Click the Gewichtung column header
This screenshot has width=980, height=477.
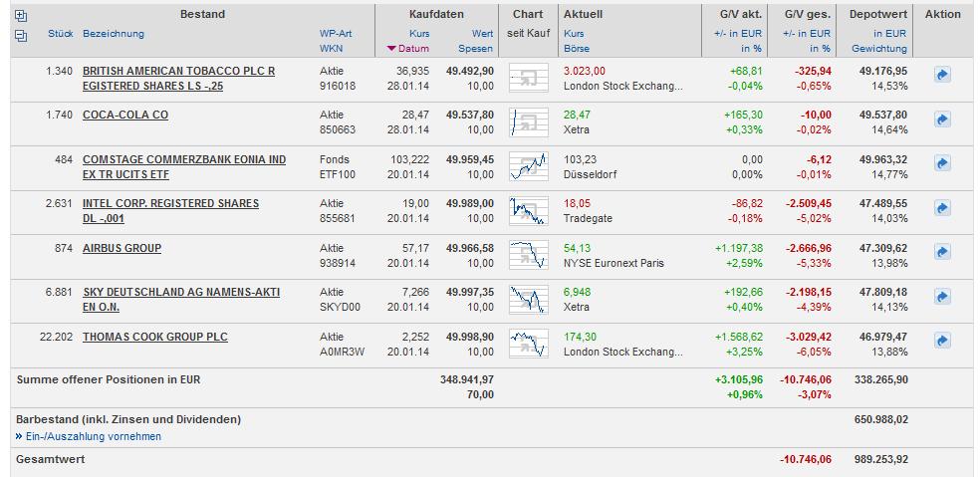879,48
